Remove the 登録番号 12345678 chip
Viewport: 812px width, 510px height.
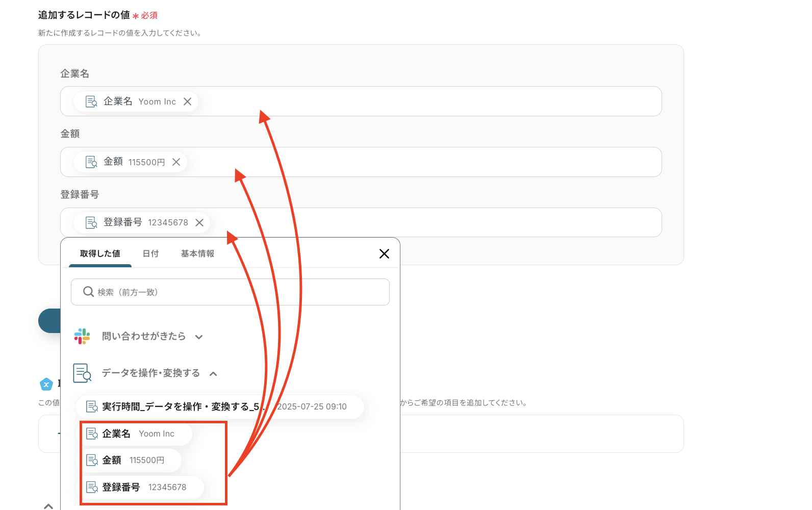pos(199,222)
